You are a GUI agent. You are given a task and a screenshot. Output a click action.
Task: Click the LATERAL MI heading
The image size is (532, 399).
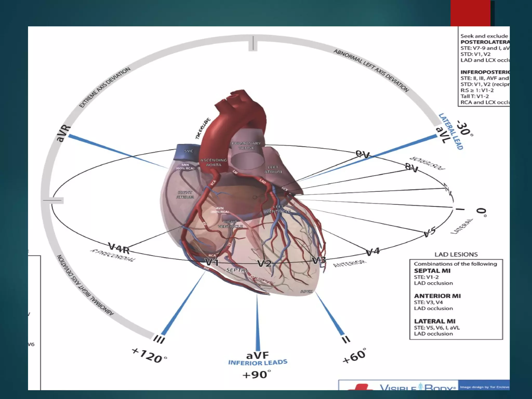tap(435, 321)
